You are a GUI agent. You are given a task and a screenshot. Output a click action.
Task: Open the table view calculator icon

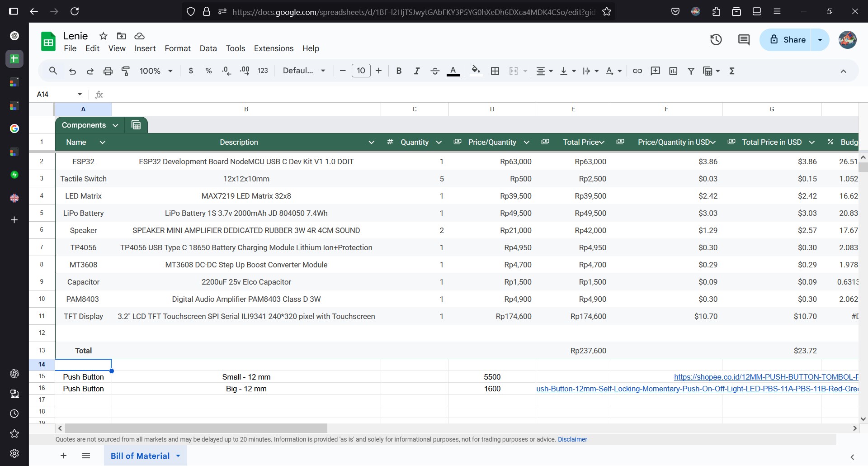[x=136, y=125]
